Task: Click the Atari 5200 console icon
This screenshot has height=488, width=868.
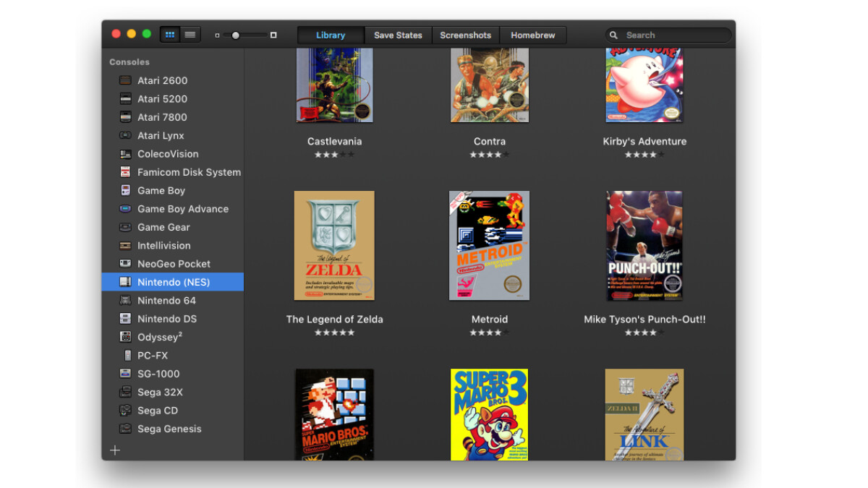Action: (126, 99)
